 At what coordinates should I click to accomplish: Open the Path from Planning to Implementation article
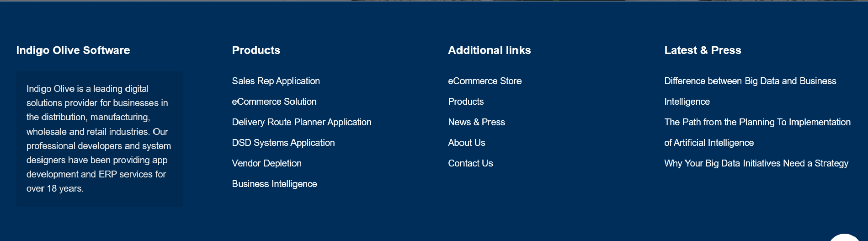coord(757,123)
